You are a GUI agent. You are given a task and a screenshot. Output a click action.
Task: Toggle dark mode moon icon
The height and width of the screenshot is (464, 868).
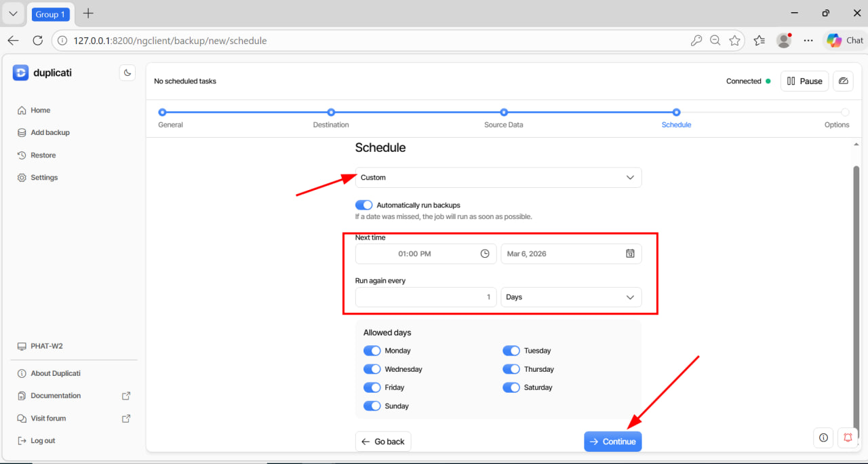click(127, 73)
